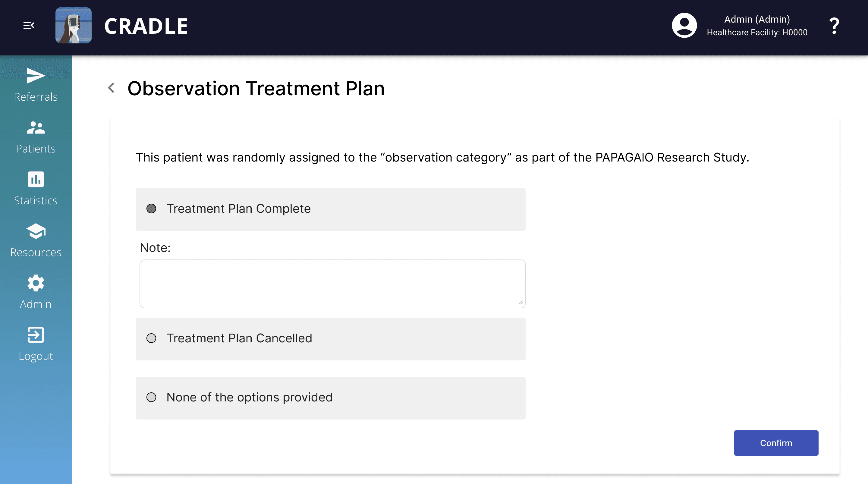Open the help question mark icon
Image resolution: width=868 pixels, height=484 pixels.
click(x=834, y=26)
